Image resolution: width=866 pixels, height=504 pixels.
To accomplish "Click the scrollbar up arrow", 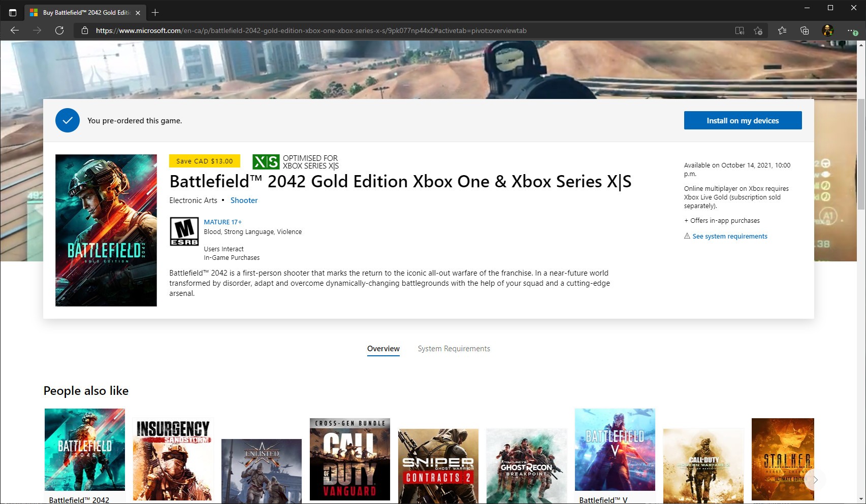I will pos(861,45).
